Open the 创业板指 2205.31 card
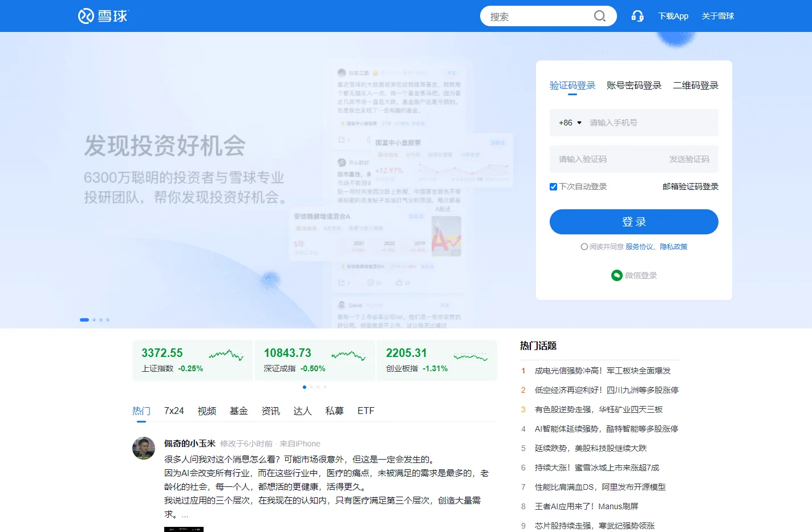This screenshot has height=532, width=812. coord(437,360)
